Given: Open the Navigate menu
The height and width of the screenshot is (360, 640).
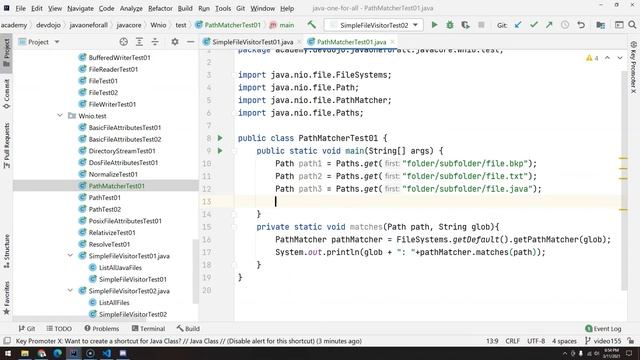Looking at the screenshot, I should point(80,8).
